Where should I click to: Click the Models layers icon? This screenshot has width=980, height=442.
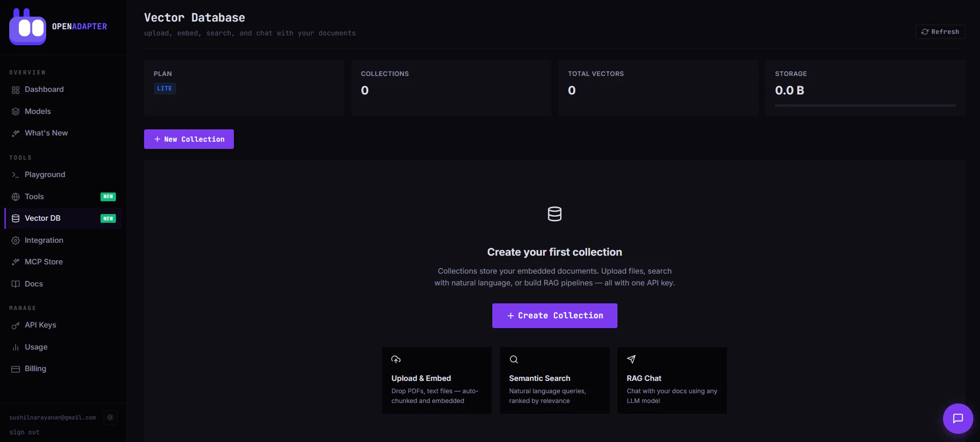pyautogui.click(x=15, y=111)
